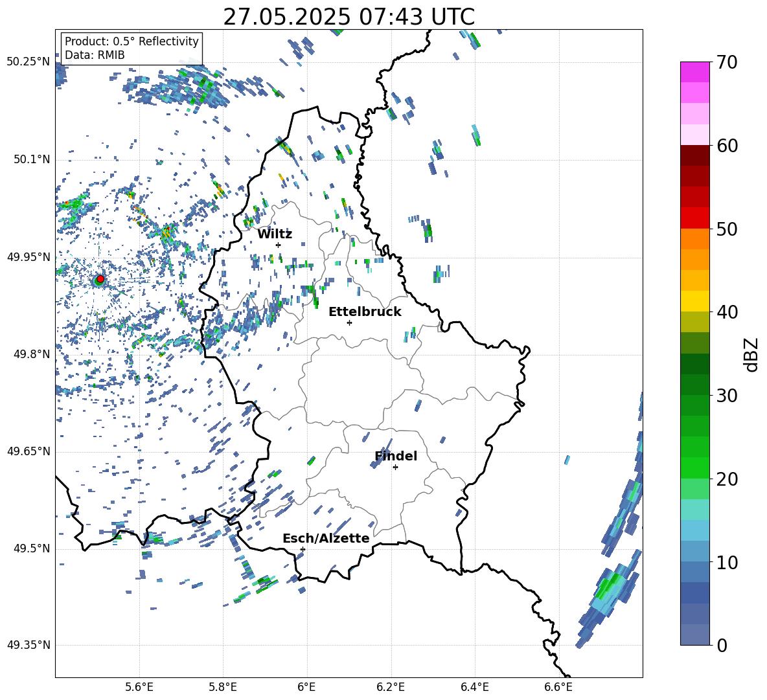Click the 6°E longitude label
Viewport: 767px width, 700px height.
(x=306, y=687)
